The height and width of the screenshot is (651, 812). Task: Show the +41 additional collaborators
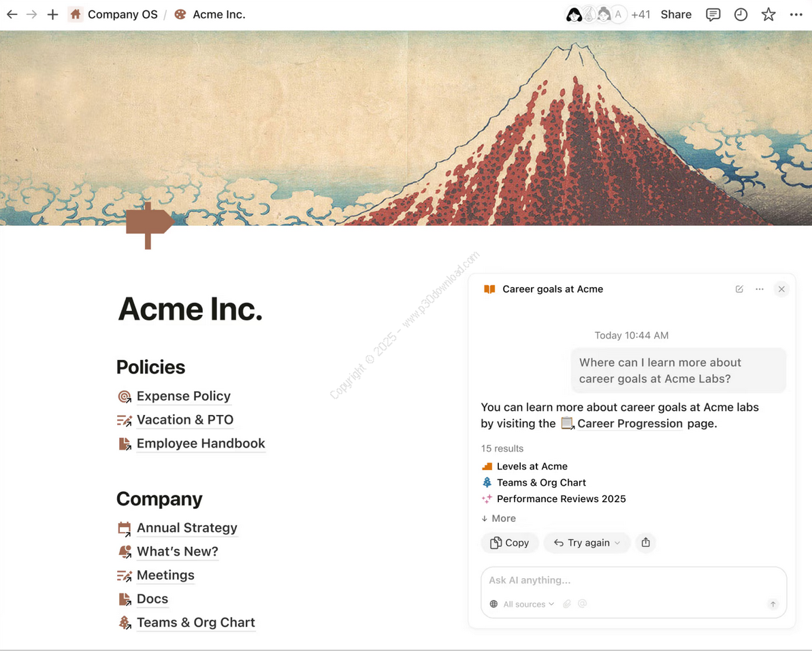click(x=640, y=14)
